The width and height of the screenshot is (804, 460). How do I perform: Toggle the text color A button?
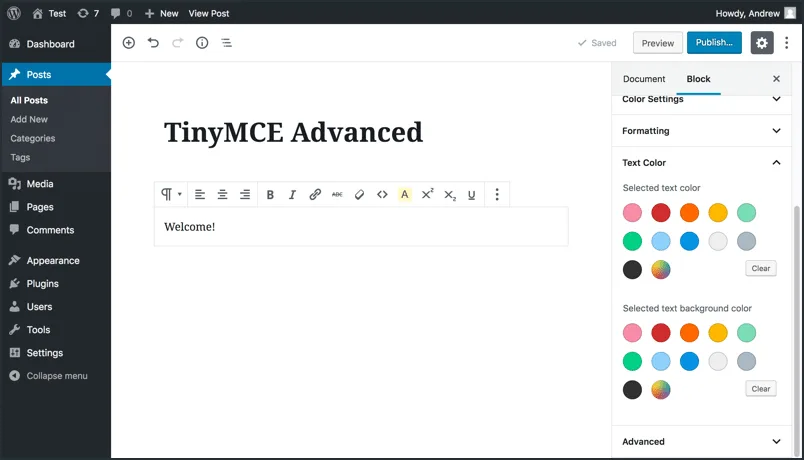[405, 195]
